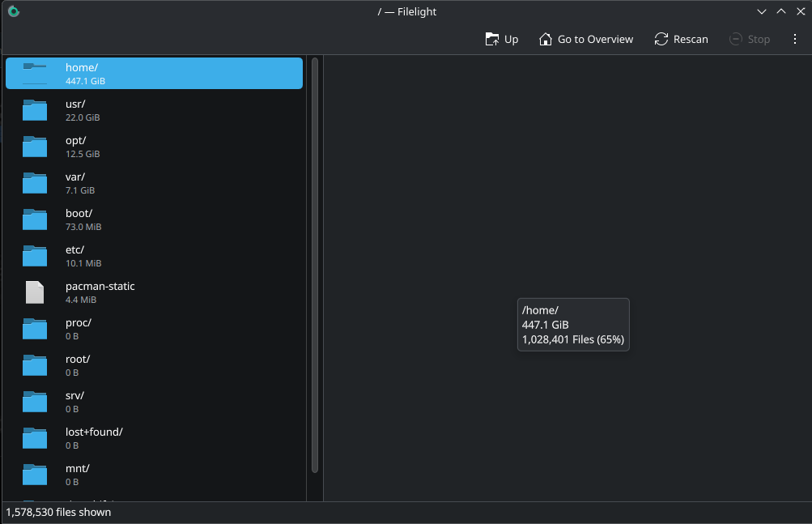This screenshot has height=524, width=812.
Task: Click the Filelight app icon in titlebar
Action: pos(14,11)
